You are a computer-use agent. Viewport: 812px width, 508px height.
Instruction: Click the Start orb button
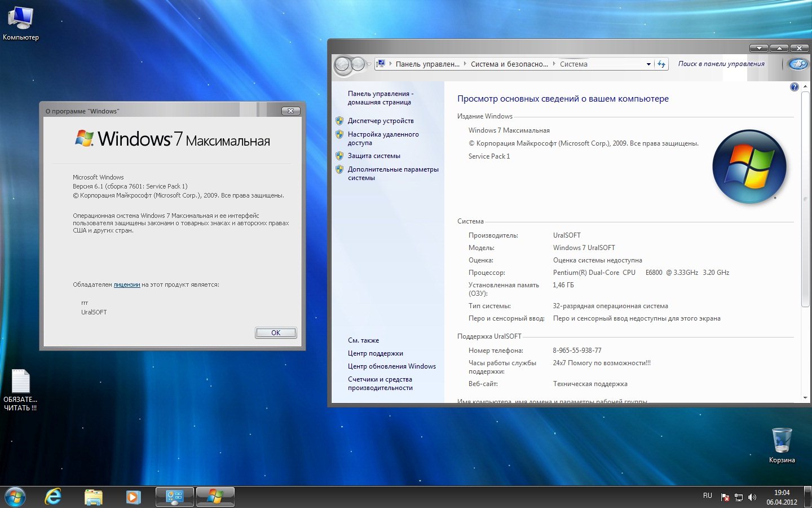(15, 497)
